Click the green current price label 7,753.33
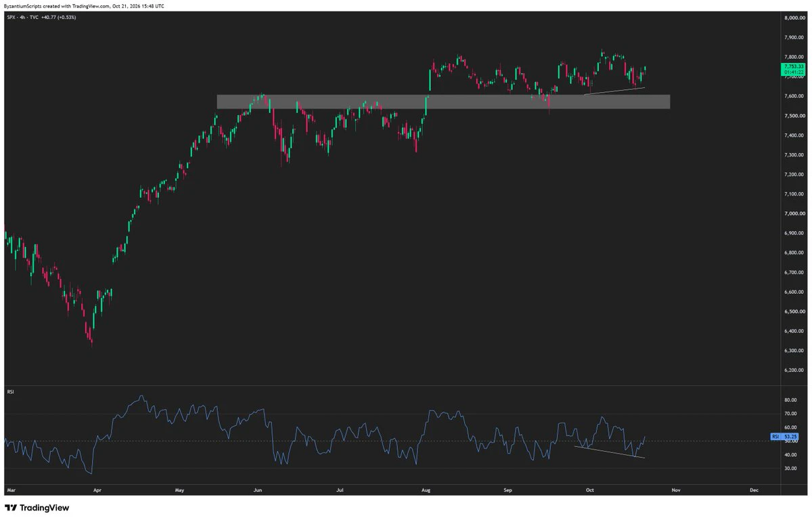 pos(793,69)
